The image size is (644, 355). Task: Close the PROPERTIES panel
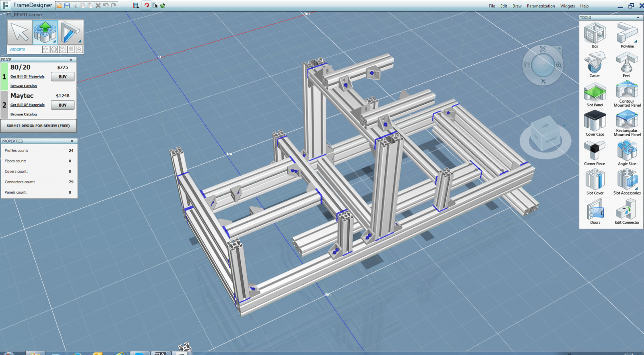72,141
